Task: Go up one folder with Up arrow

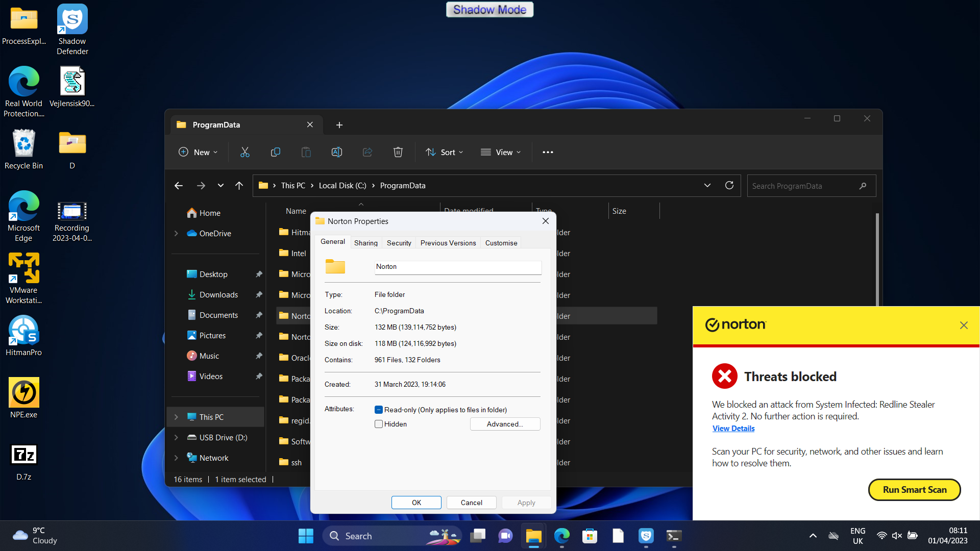Action: 239,186
